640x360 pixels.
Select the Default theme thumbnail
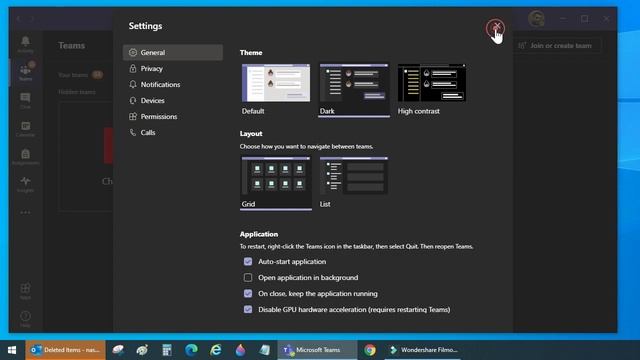[x=276, y=83]
